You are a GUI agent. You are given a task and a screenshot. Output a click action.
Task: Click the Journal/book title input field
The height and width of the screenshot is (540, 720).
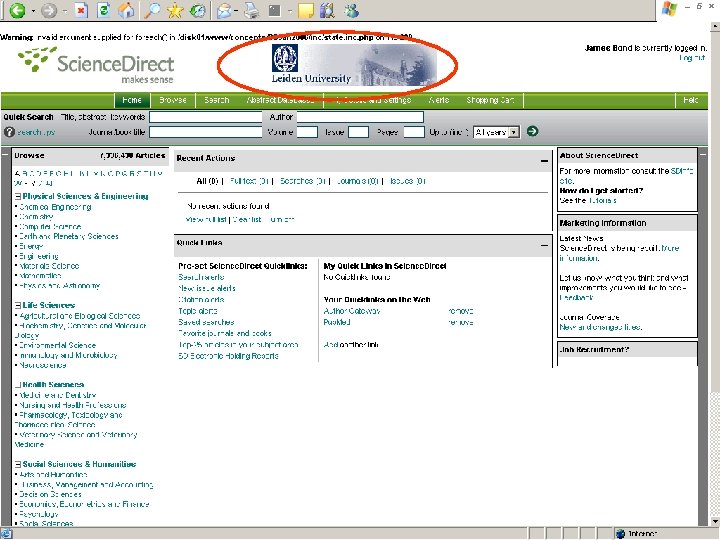(206, 132)
